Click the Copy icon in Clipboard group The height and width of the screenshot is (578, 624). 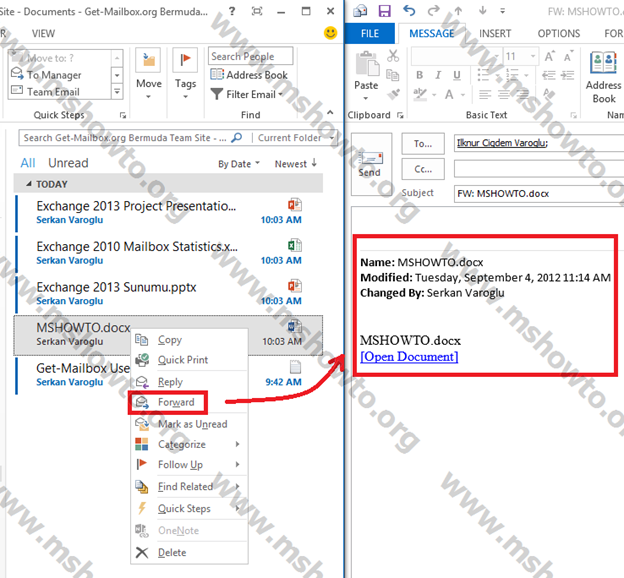tap(393, 75)
